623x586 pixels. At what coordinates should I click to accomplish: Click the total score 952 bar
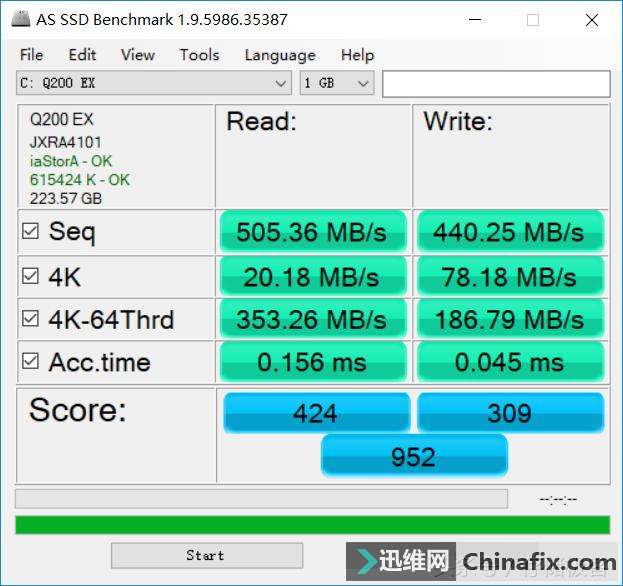(x=414, y=456)
